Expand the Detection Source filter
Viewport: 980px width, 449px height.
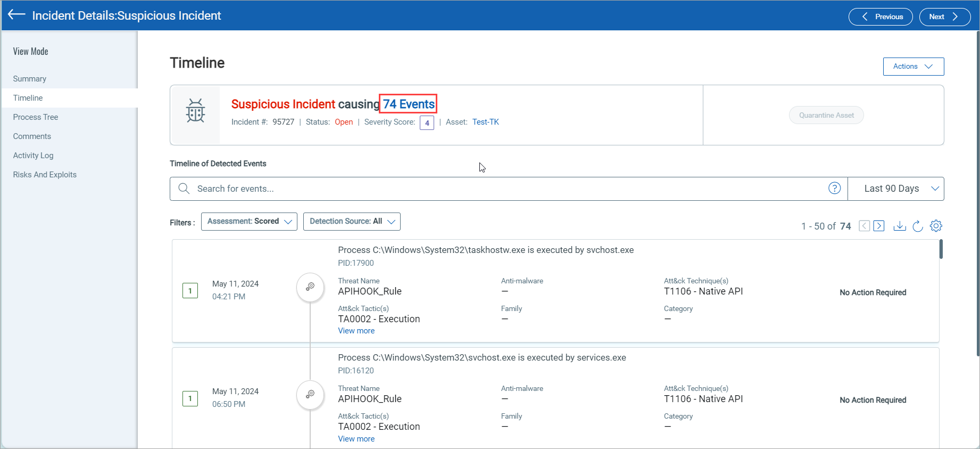[x=352, y=222]
